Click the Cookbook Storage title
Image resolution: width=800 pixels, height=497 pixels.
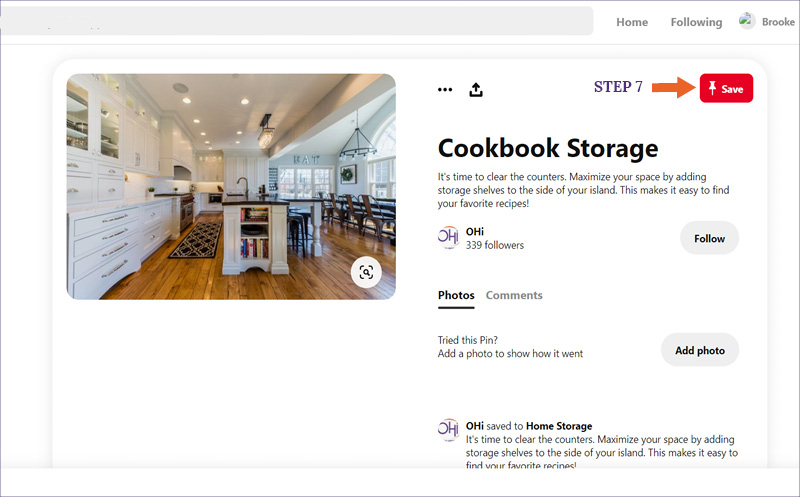click(548, 148)
